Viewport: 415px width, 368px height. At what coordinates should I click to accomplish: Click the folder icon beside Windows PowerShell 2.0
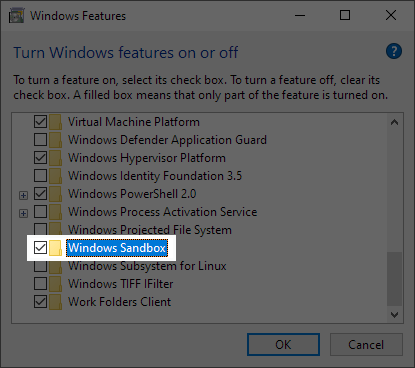(x=55, y=194)
